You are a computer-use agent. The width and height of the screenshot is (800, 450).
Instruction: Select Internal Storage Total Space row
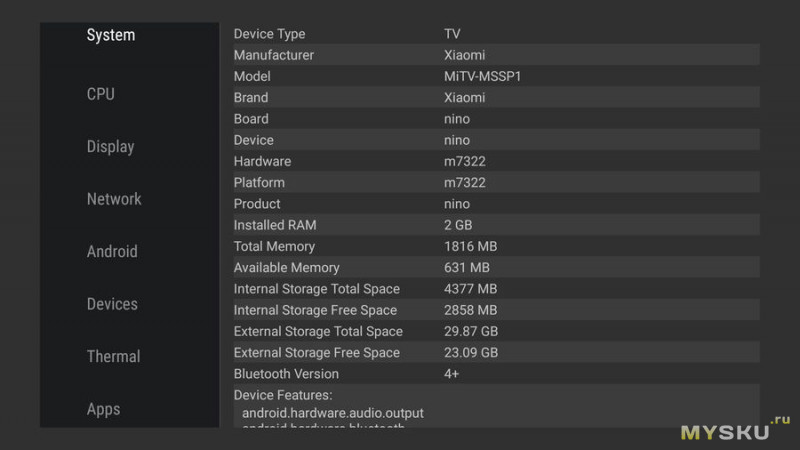(494, 289)
